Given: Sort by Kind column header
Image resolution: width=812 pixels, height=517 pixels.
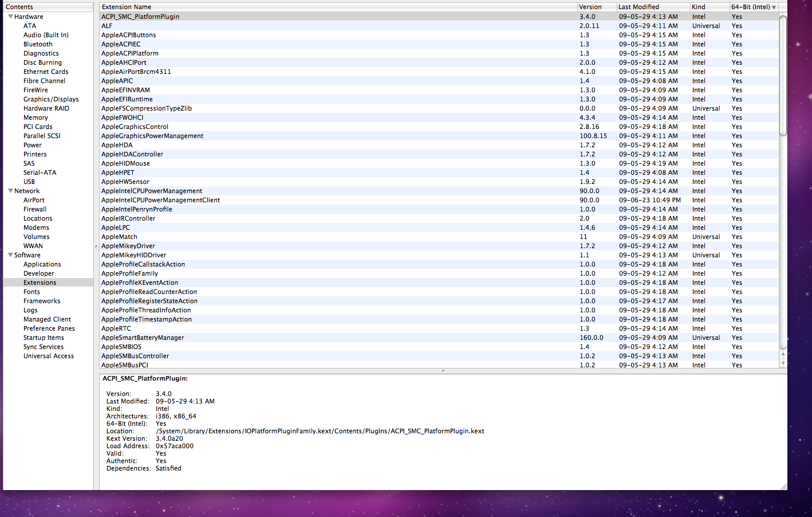Looking at the screenshot, I should [709, 7].
